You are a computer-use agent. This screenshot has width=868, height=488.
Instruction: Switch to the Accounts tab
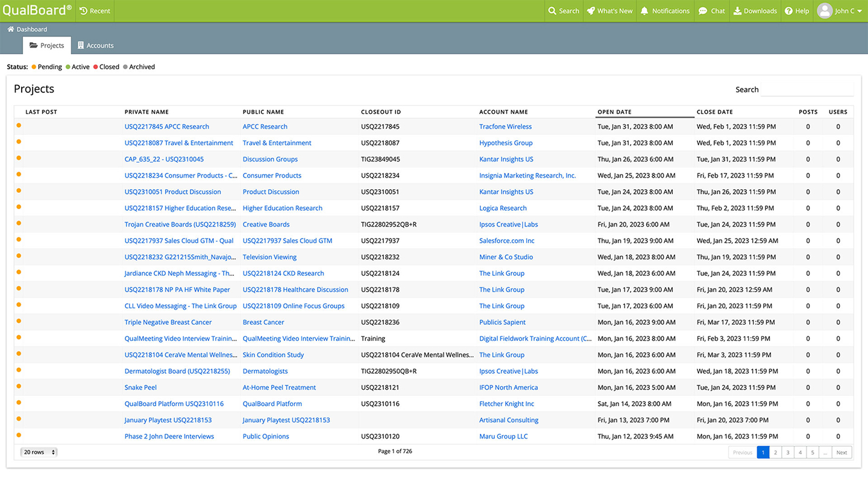pyautogui.click(x=95, y=45)
